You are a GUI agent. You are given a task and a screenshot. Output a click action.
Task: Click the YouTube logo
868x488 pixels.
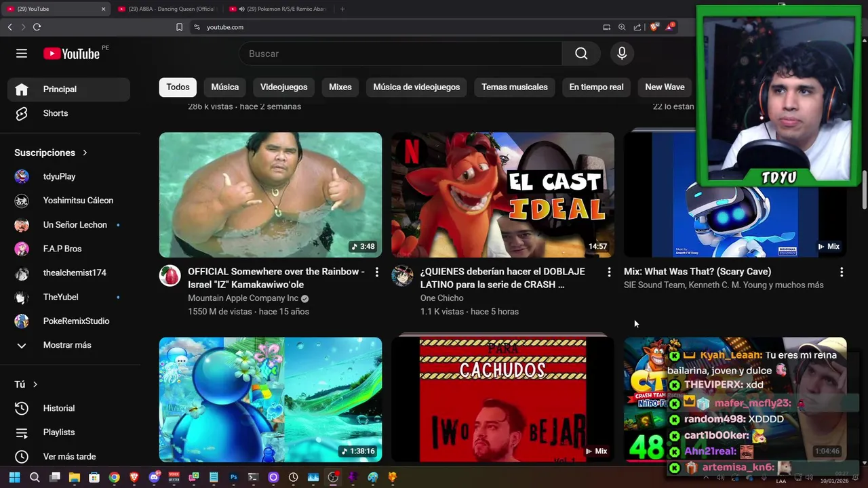72,54
